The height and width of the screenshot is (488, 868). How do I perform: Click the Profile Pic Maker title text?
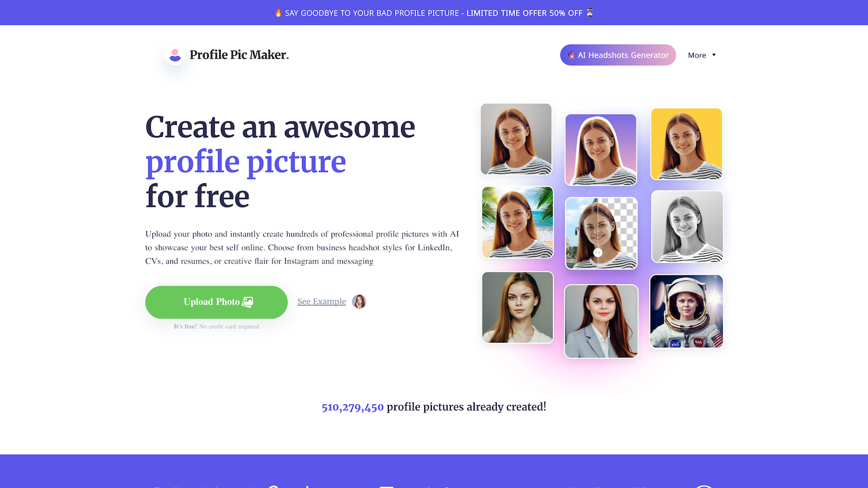(x=239, y=55)
